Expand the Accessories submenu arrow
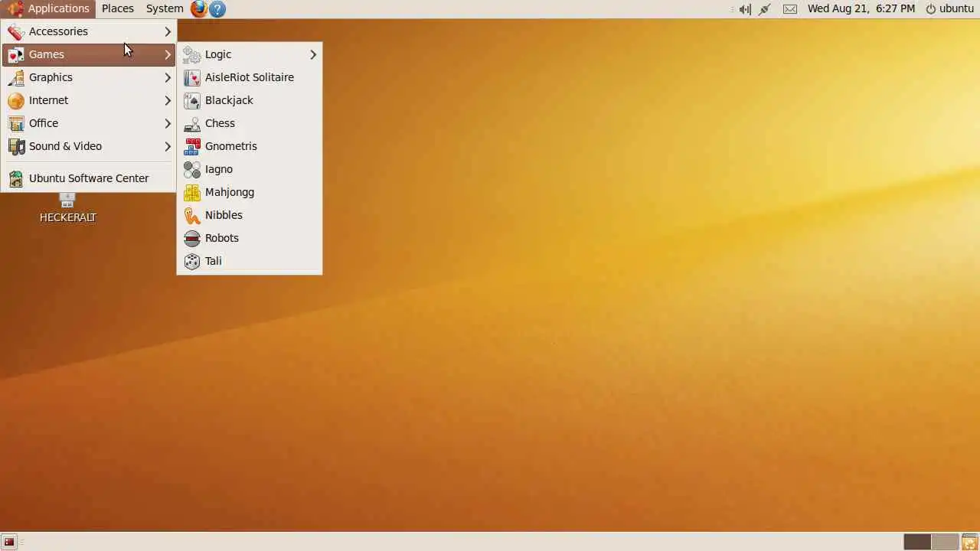Image resolution: width=980 pixels, height=551 pixels. pos(168,31)
